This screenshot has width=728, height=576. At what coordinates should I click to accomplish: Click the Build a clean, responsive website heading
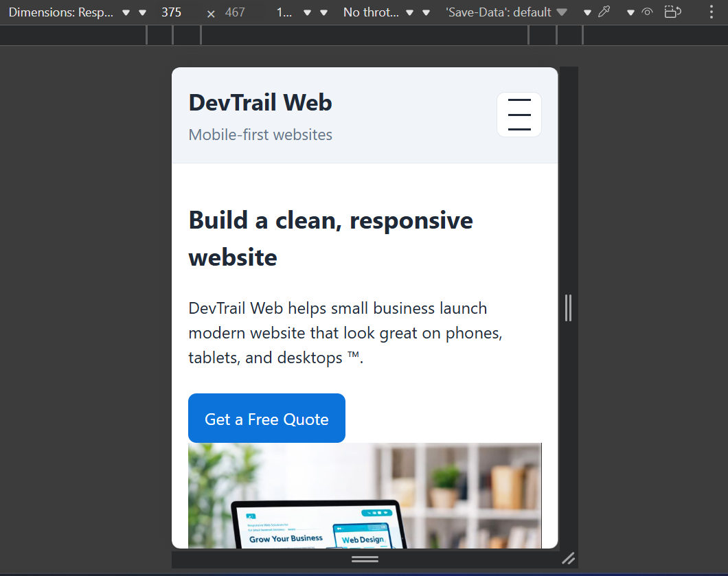coord(330,238)
